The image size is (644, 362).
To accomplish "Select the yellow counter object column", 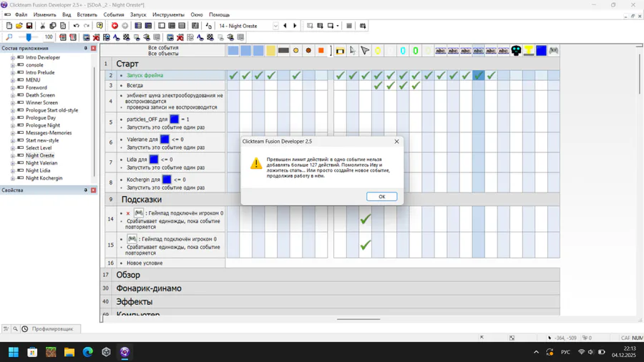I will pyautogui.click(x=378, y=51).
